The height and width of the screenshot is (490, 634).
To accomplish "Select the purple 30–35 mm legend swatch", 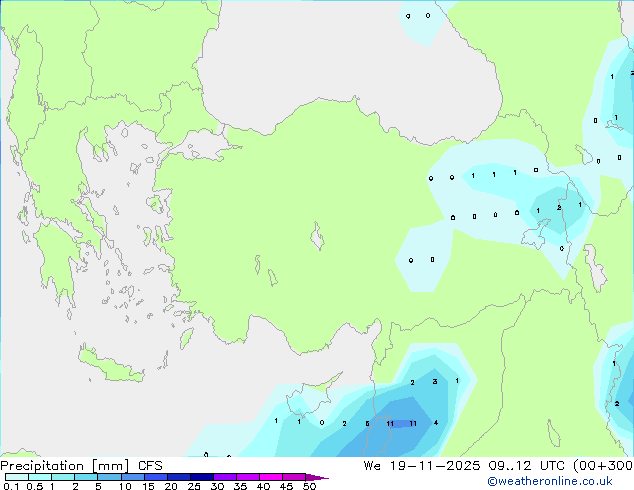I will click(224, 477).
